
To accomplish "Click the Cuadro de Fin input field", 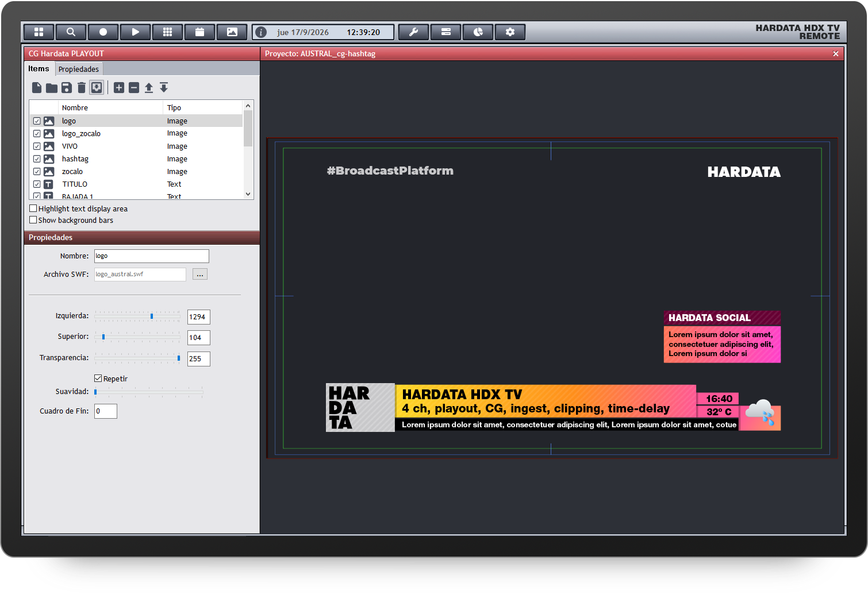I will pos(106,411).
